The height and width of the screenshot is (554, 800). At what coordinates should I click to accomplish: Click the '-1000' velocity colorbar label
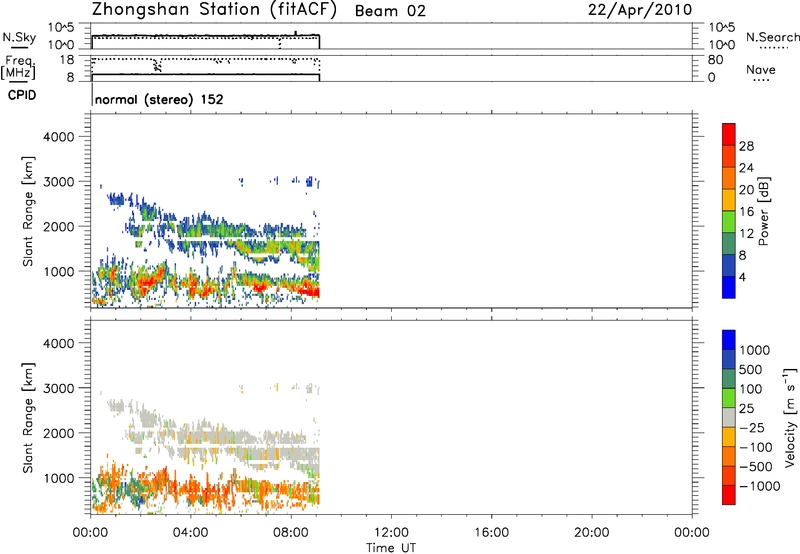click(759, 486)
